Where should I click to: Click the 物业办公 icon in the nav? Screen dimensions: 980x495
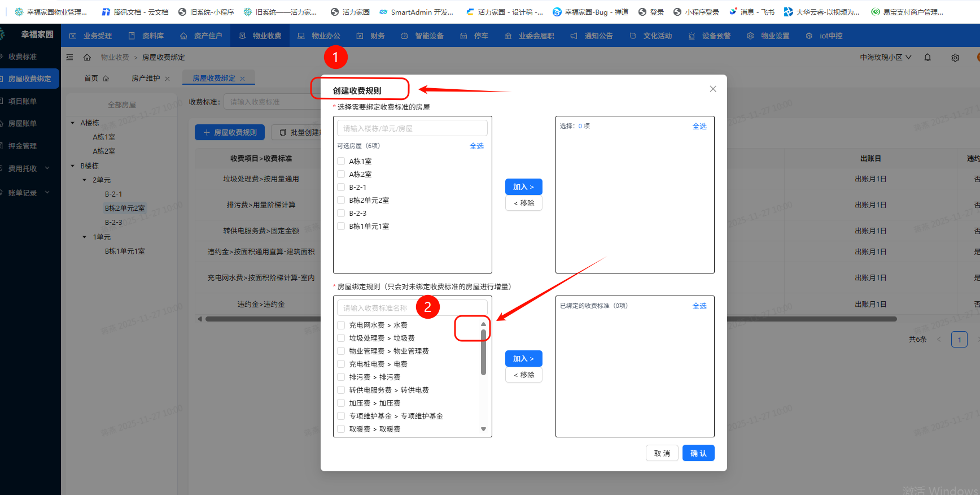[301, 36]
